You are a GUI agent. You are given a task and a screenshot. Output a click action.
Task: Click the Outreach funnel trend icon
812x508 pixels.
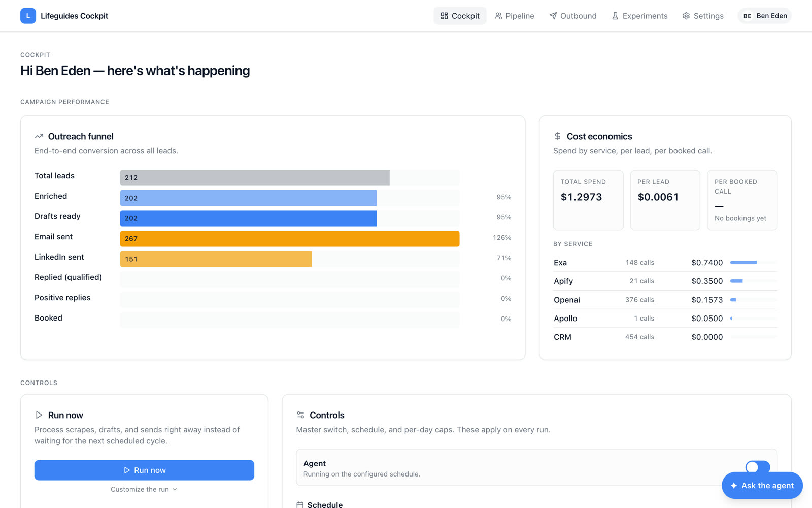39,136
